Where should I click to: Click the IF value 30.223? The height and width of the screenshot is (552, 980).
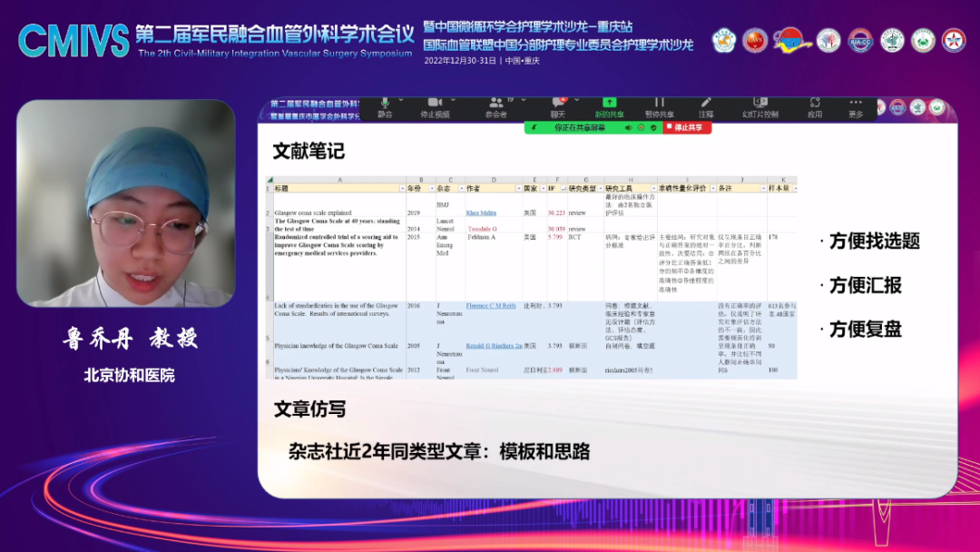(556, 213)
